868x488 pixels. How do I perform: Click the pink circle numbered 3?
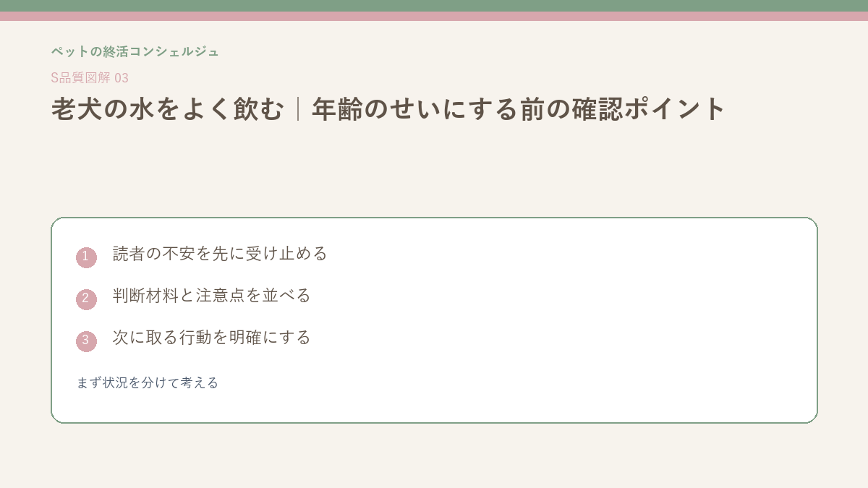(x=86, y=341)
